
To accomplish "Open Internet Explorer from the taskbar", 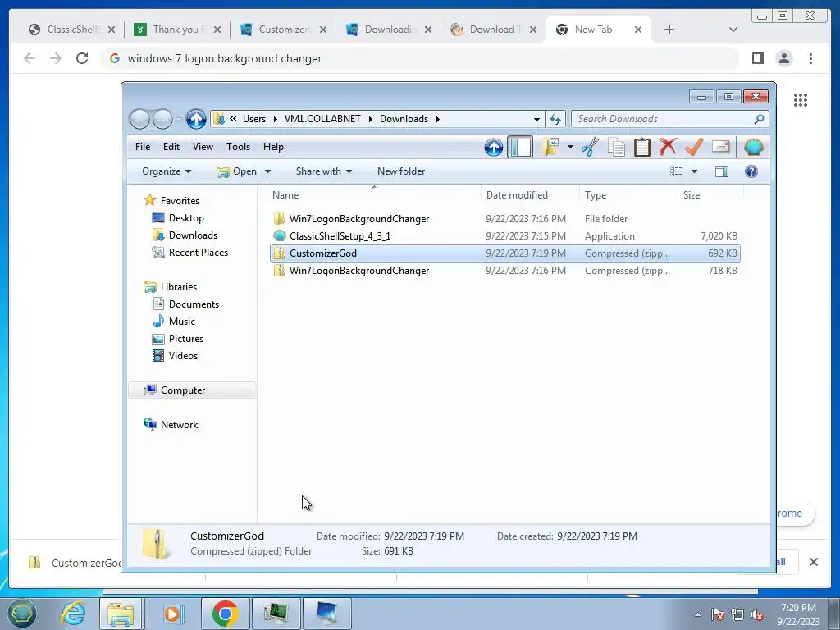I will click(x=72, y=614).
